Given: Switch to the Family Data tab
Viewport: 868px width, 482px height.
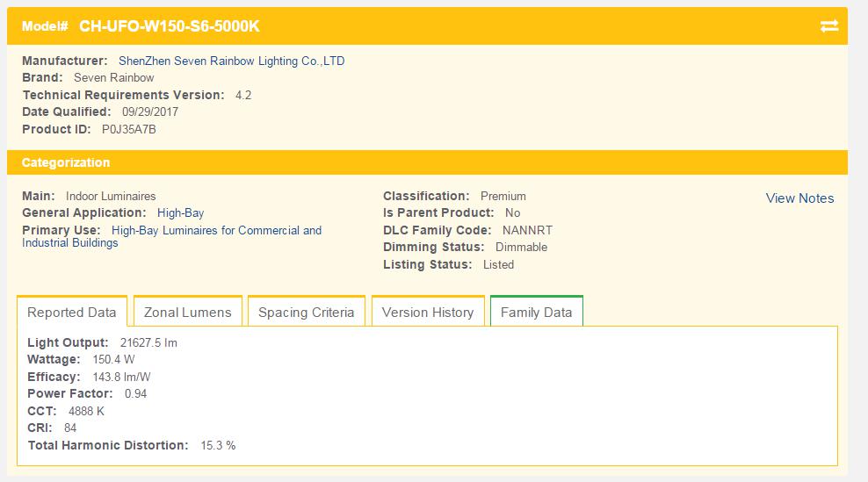Looking at the screenshot, I should [536, 313].
